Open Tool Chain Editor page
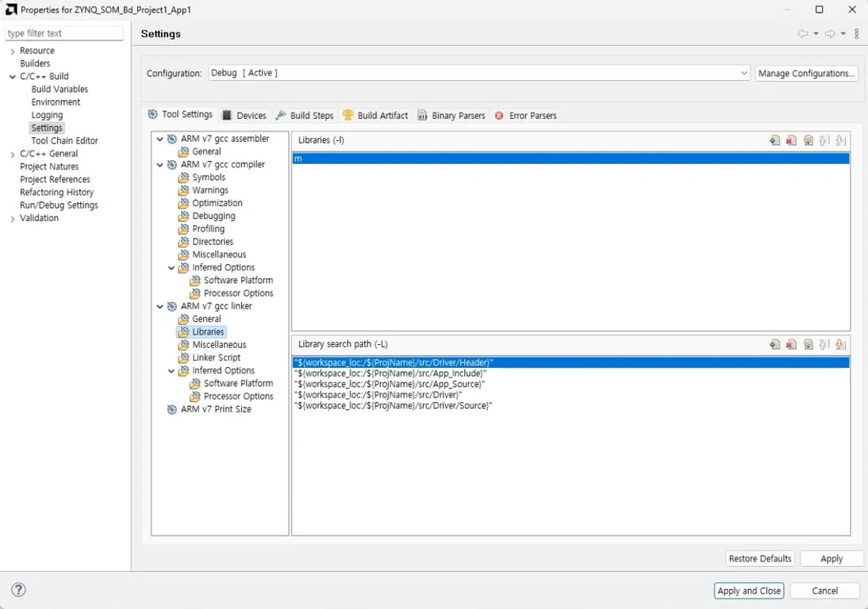The height and width of the screenshot is (609, 868). coord(65,141)
